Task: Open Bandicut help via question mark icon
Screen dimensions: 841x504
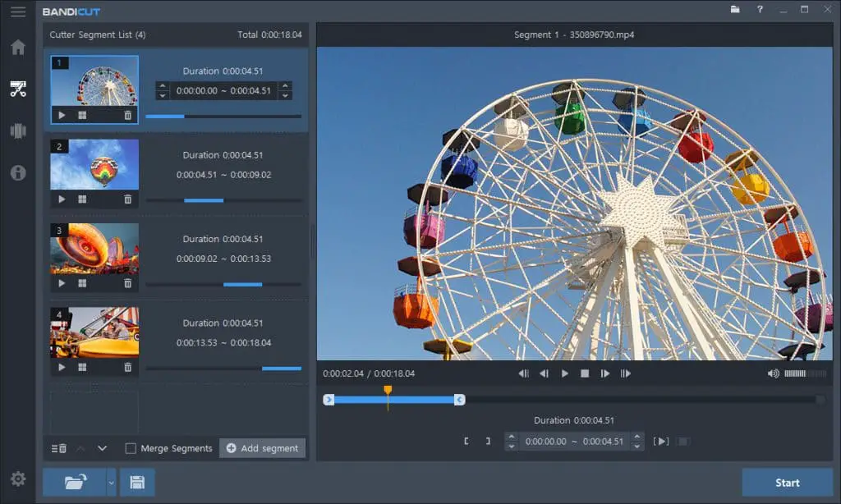Action: click(760, 10)
